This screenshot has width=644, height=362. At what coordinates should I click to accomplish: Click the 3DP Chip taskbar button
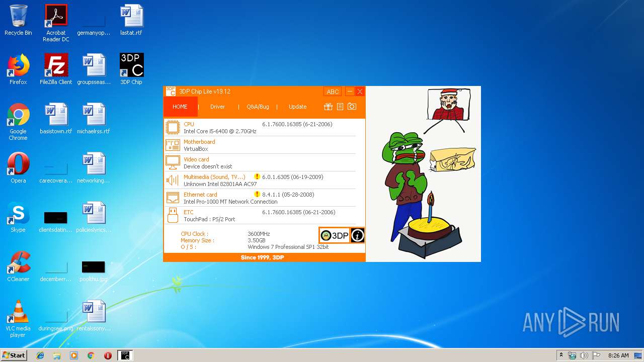(125, 355)
